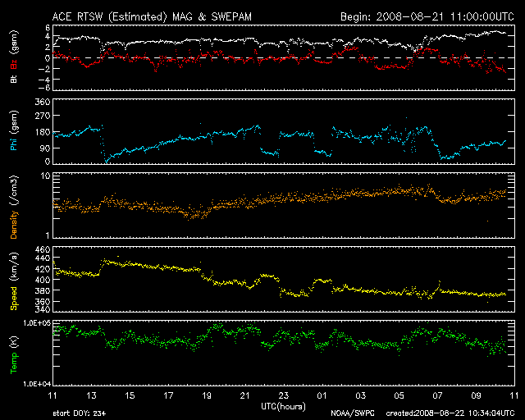Click the white "Bt" axis label
The width and height of the screenshot is (525, 420).
click(14, 79)
